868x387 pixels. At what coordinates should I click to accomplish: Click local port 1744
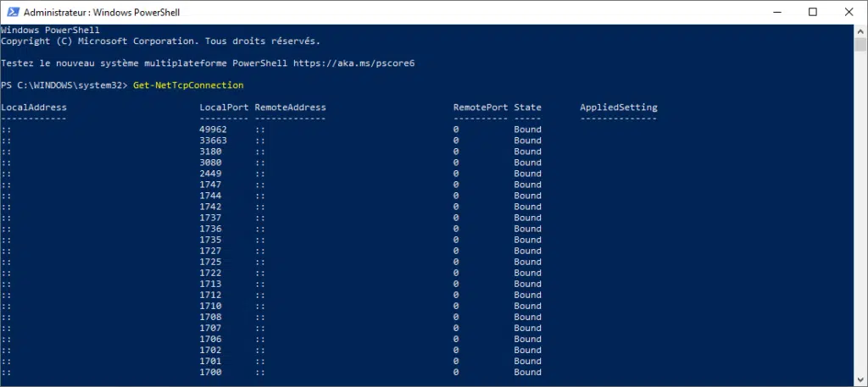click(x=210, y=196)
